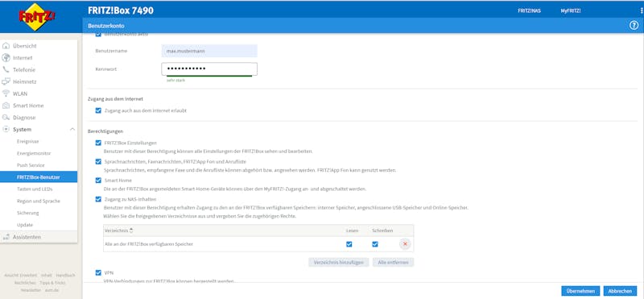Click Übernehmen button
This screenshot has width=644, height=299.
pos(580,291)
